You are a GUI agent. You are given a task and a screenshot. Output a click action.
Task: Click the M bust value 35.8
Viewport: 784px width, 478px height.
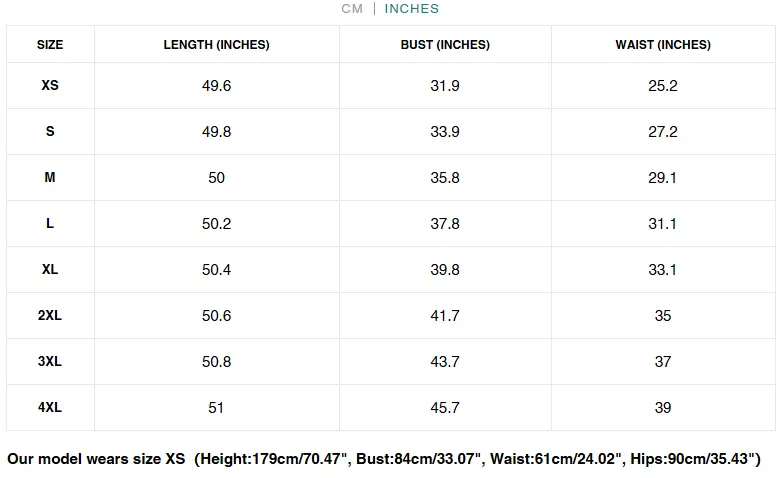click(x=445, y=178)
